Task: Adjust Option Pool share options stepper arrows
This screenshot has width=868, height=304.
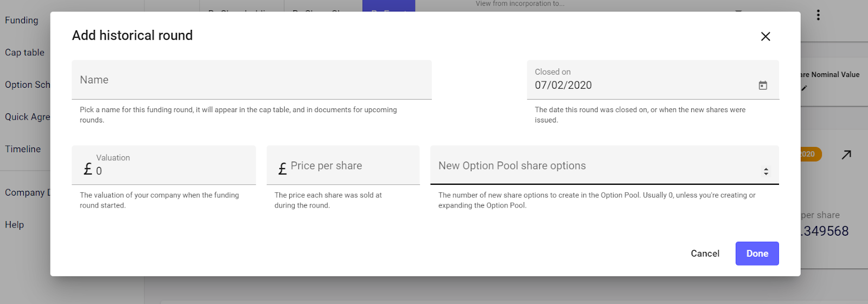Action: click(x=766, y=171)
